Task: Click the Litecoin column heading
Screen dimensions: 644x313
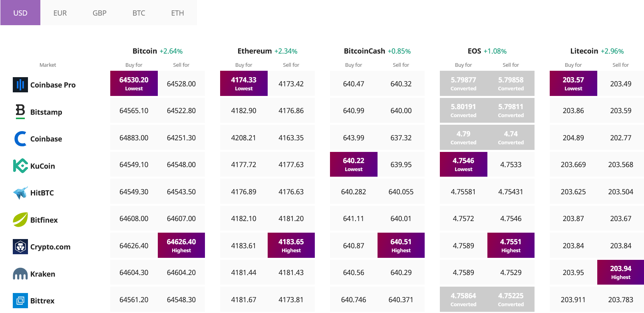Action: point(584,51)
